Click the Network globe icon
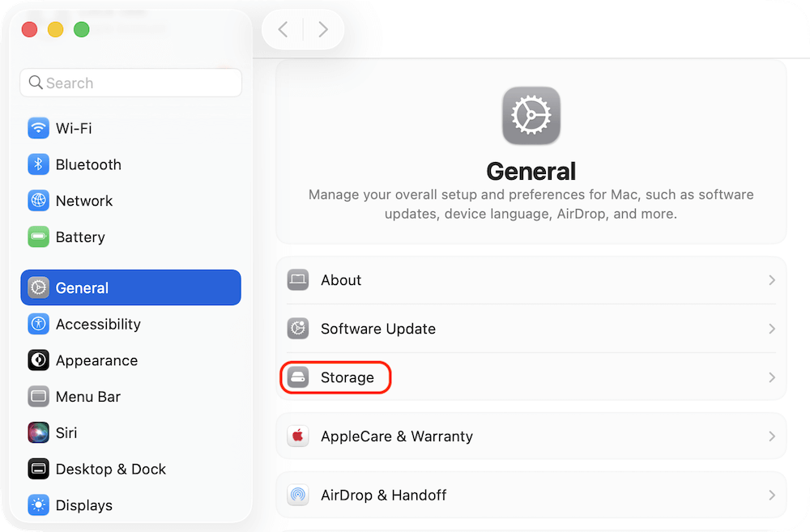This screenshot has width=810, height=532. [38, 201]
